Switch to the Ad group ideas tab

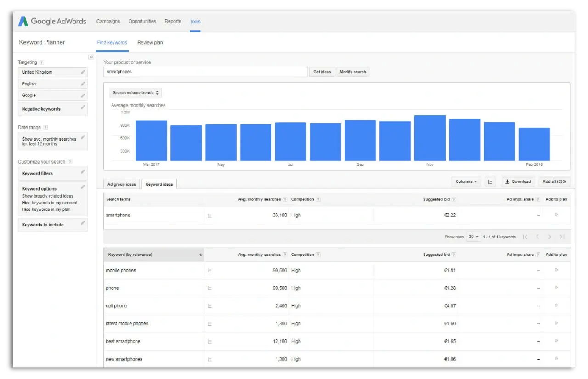coord(121,184)
